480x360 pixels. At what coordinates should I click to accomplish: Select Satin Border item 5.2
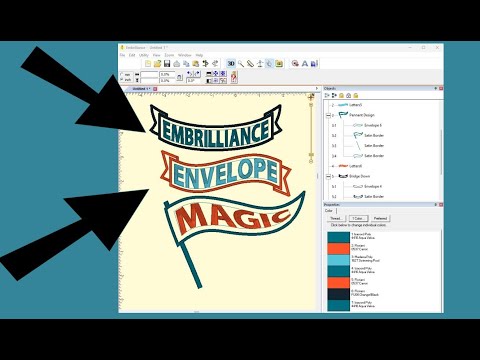click(x=374, y=196)
